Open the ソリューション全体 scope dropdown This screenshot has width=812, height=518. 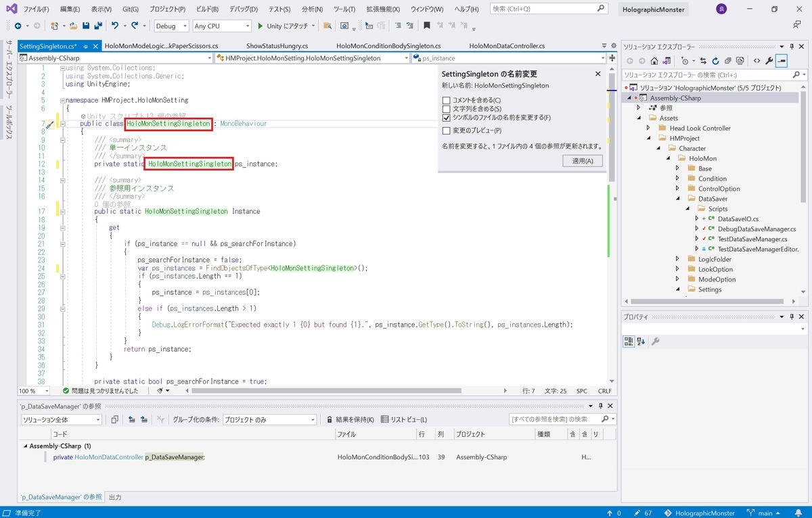[x=61, y=420]
